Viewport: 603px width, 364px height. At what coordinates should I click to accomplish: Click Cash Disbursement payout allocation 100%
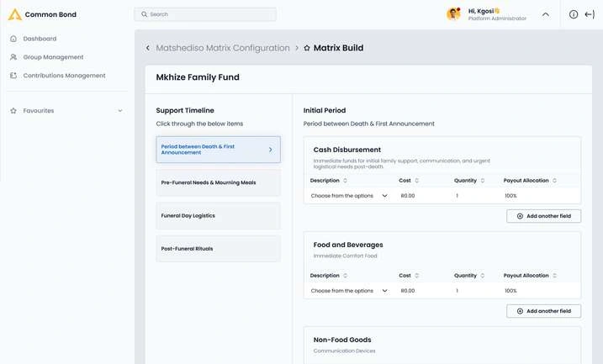click(x=510, y=196)
